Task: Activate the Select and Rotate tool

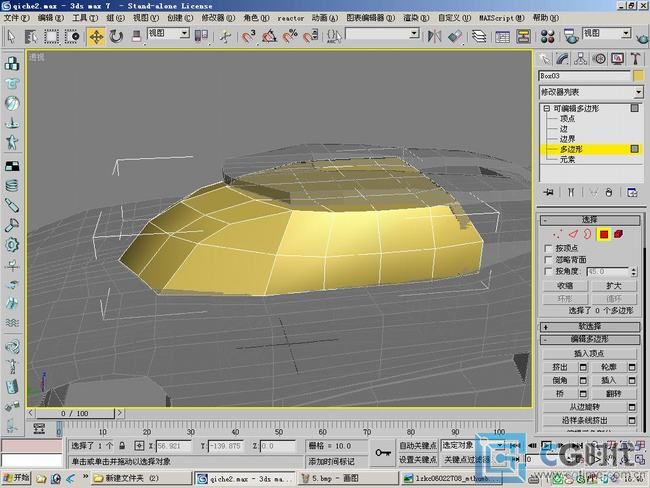Action: (116, 36)
